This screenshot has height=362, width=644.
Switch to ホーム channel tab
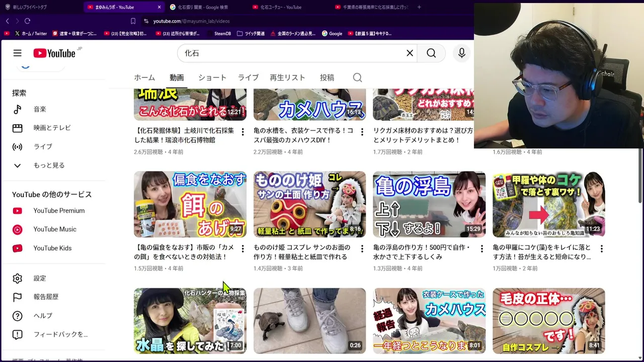click(144, 78)
